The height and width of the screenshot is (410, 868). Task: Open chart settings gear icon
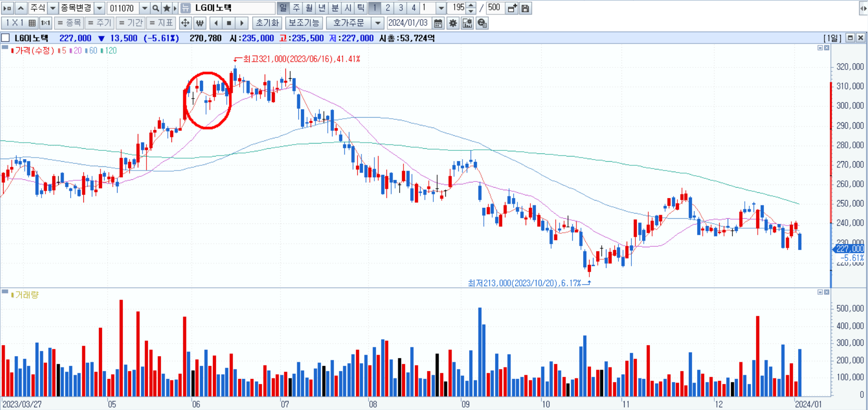click(x=453, y=23)
